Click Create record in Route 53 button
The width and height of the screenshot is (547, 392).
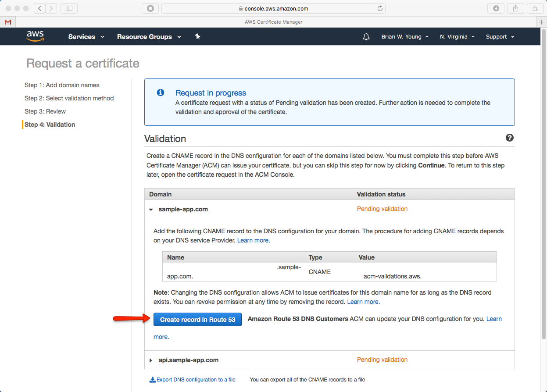pos(197,320)
